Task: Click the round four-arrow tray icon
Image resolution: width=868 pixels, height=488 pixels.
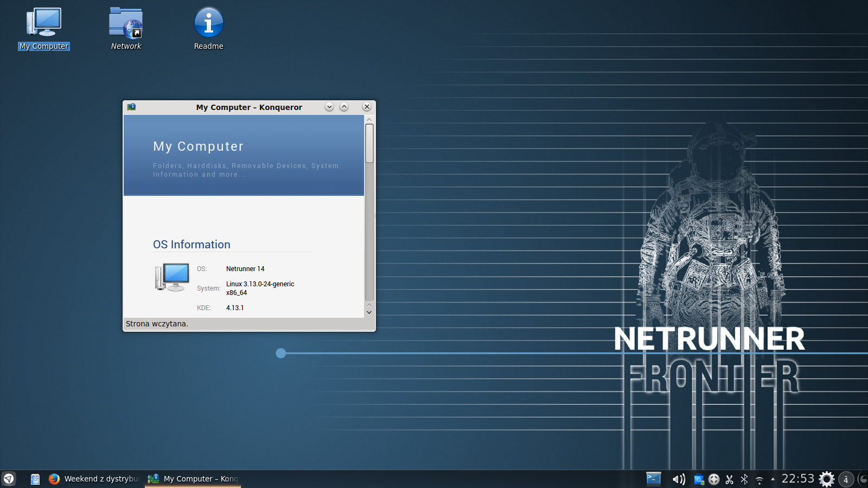Action: pos(714,479)
